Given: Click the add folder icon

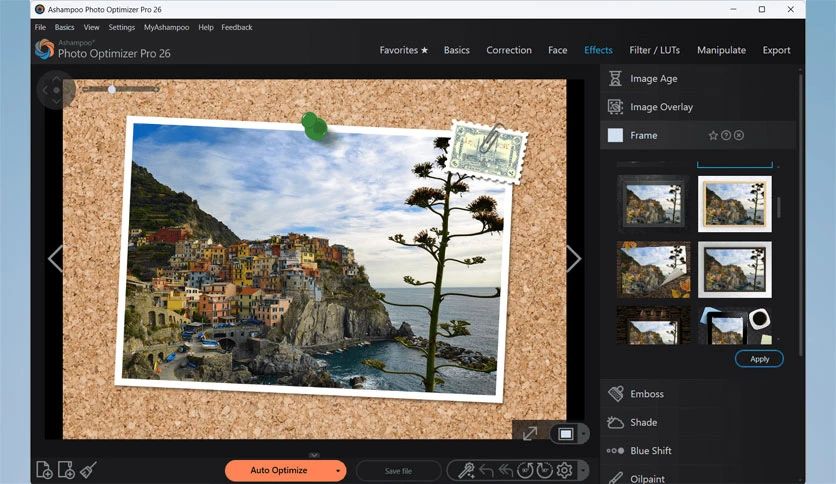Looking at the screenshot, I should [x=66, y=470].
